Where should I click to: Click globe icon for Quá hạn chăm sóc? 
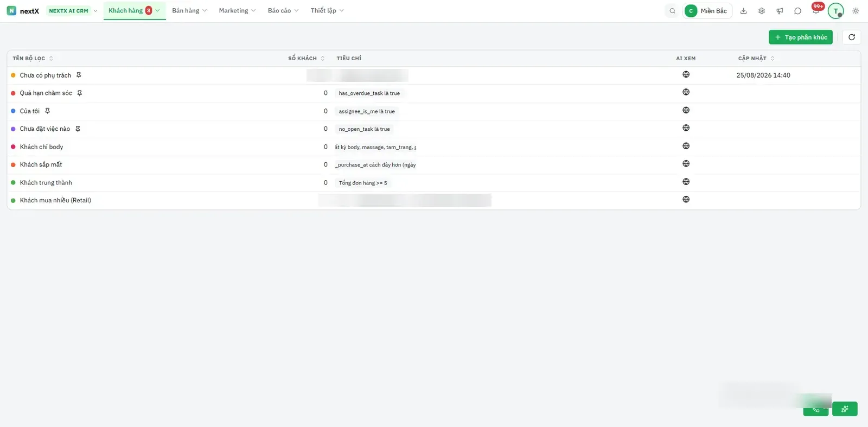coord(686,92)
